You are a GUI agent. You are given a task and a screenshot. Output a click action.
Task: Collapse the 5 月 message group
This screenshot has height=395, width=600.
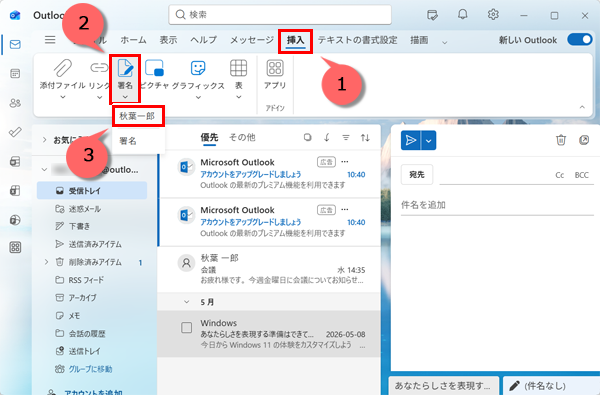pyautogui.click(x=186, y=302)
